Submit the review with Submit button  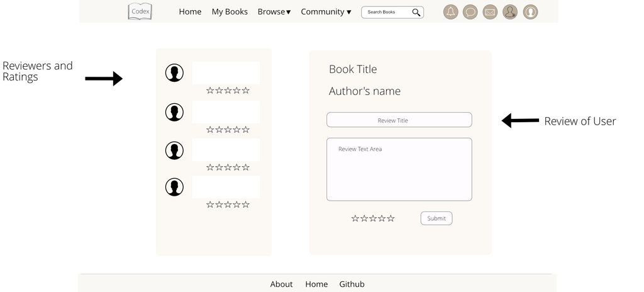pos(436,218)
